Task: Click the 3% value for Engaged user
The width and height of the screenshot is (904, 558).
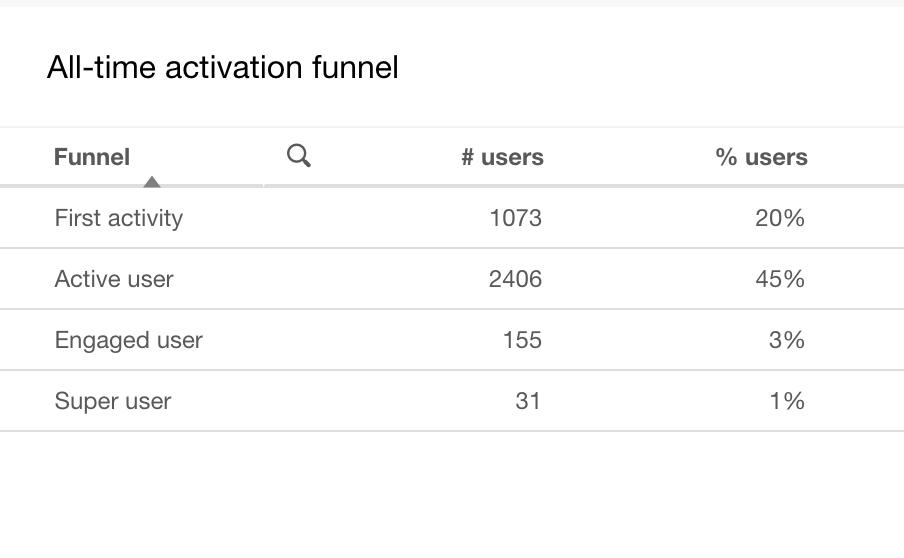Action: coord(786,340)
